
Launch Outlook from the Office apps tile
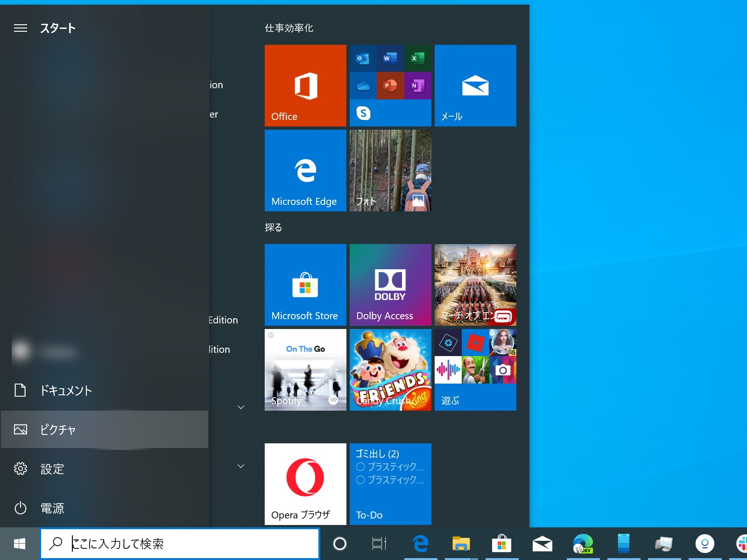[363, 58]
